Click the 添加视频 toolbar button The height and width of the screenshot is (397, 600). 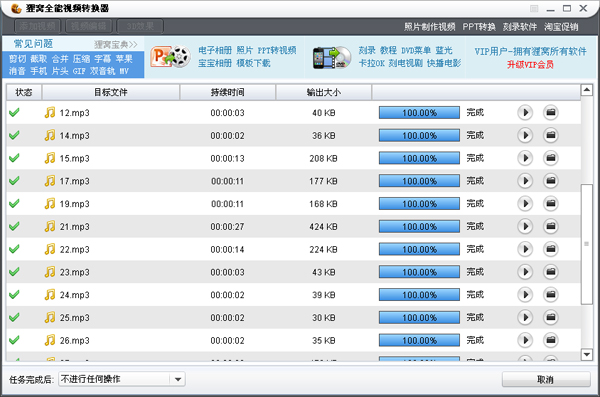pyautogui.click(x=38, y=26)
